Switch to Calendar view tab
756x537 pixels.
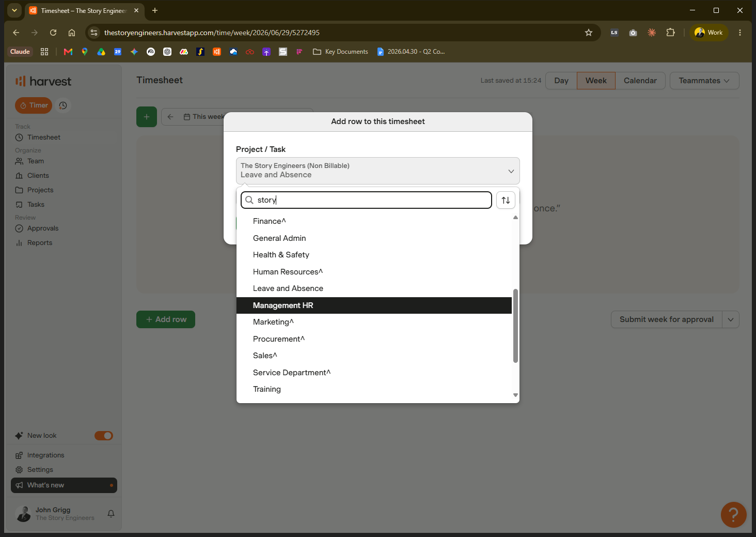pyautogui.click(x=640, y=81)
